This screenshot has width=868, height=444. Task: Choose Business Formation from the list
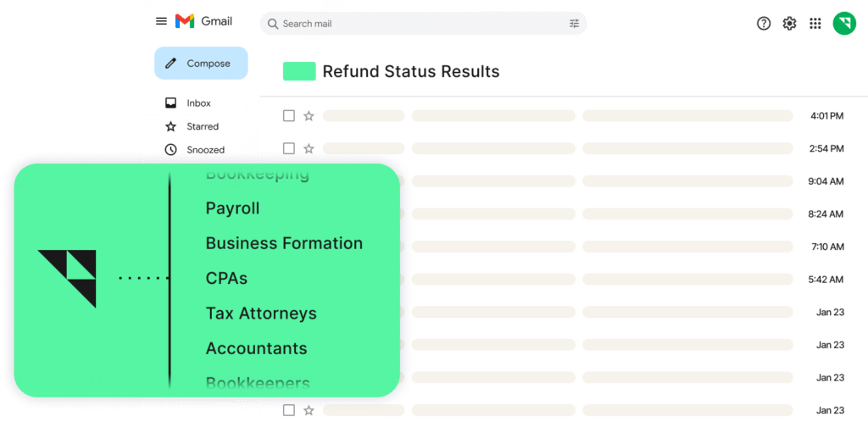pyautogui.click(x=284, y=243)
